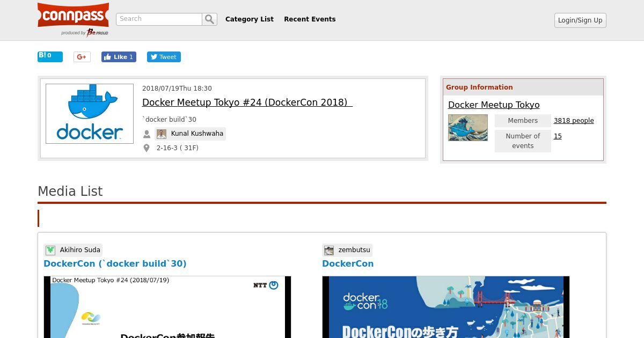Viewport: 644px width, 338px height.
Task: Click the venue address 2-16-3 ( 31F)
Action: (x=178, y=148)
